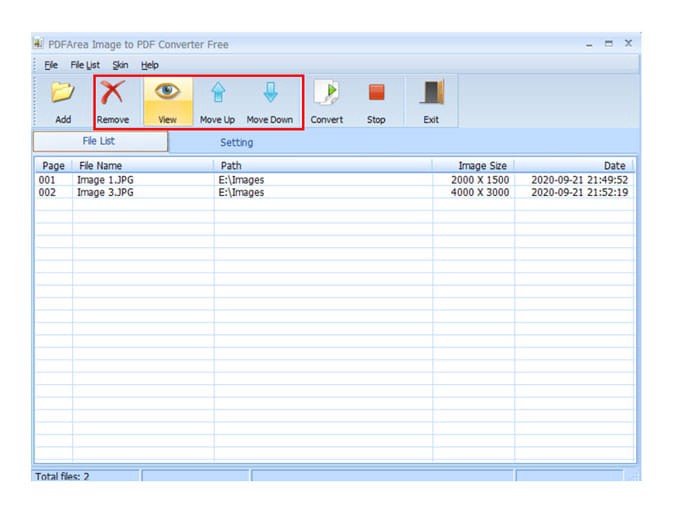Open the Skin menu
The height and width of the screenshot is (521, 675).
[120, 65]
